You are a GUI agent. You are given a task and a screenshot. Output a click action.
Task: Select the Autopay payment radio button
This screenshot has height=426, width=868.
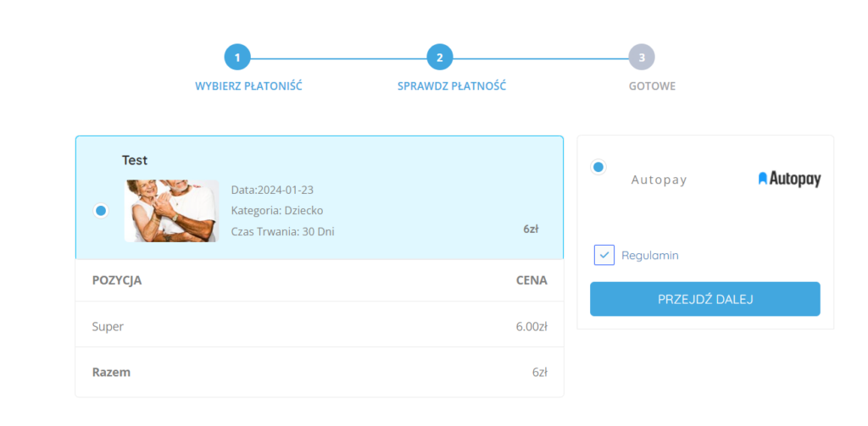[x=598, y=167]
